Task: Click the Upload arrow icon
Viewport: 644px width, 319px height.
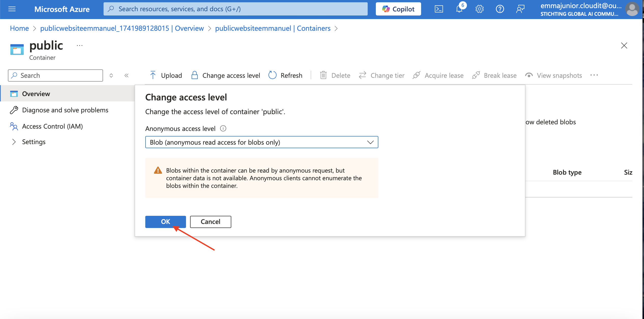Action: click(153, 75)
